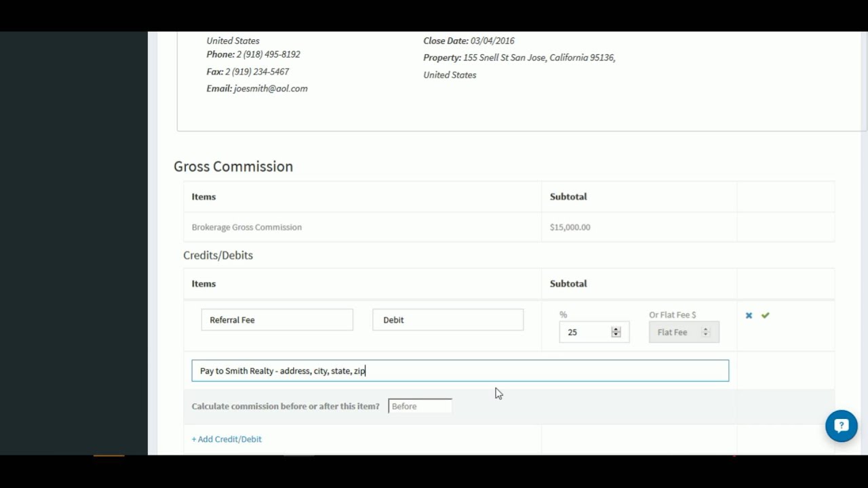Cancel the Referral Fee row with the X icon
868x488 pixels.
pyautogui.click(x=749, y=315)
